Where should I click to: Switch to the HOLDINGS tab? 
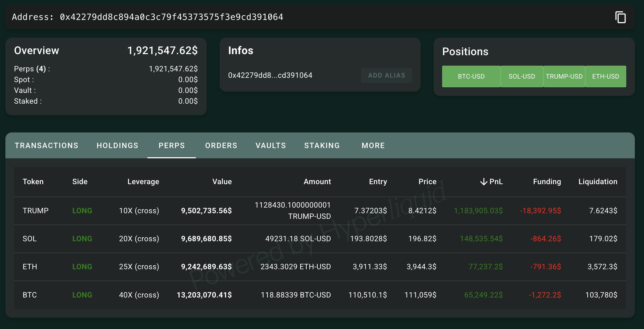(x=117, y=146)
